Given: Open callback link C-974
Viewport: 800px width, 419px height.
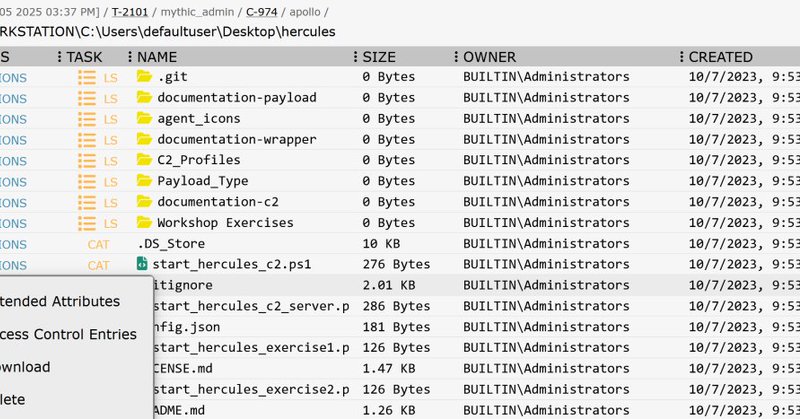Looking at the screenshot, I should click(x=261, y=12).
